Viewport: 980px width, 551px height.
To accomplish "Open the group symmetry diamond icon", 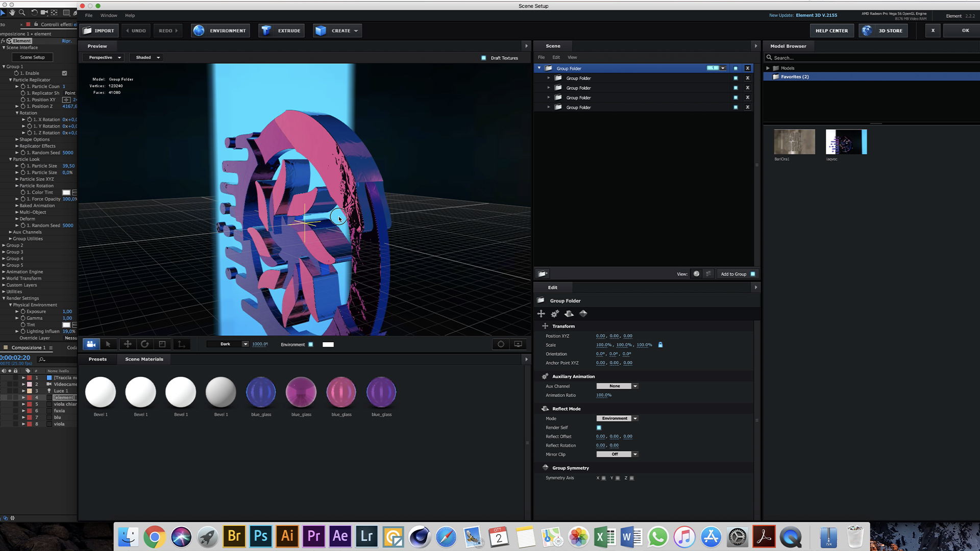I will pos(583,314).
